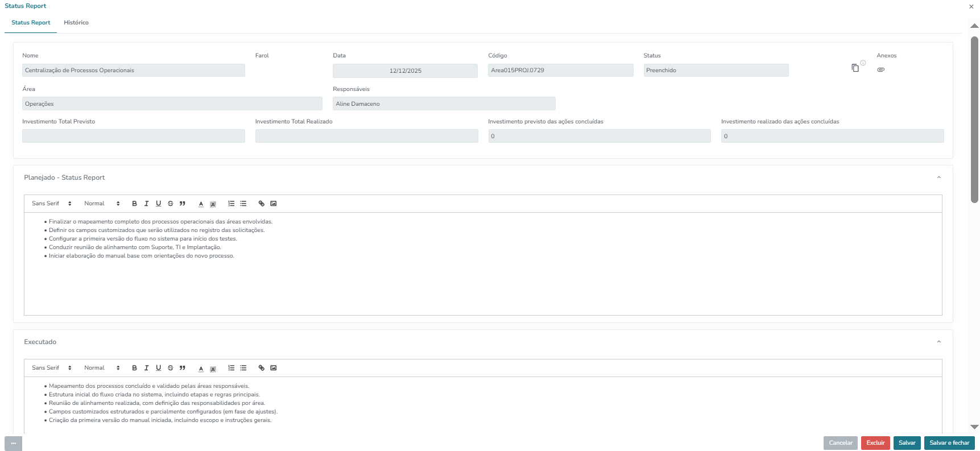Open Normal size dropdown in Executado editor
The image size is (980, 451).
[x=102, y=368]
